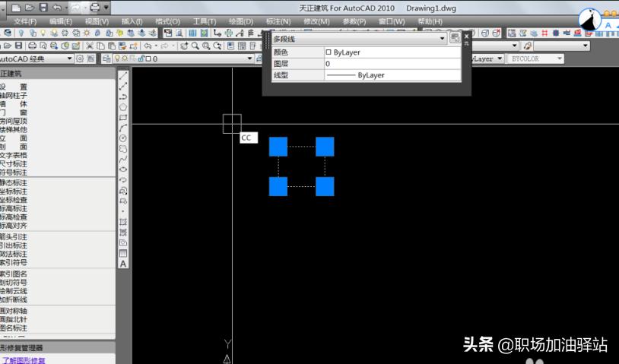Click the Pan Realtime icon
This screenshot has height=364, width=619.
(184, 46)
